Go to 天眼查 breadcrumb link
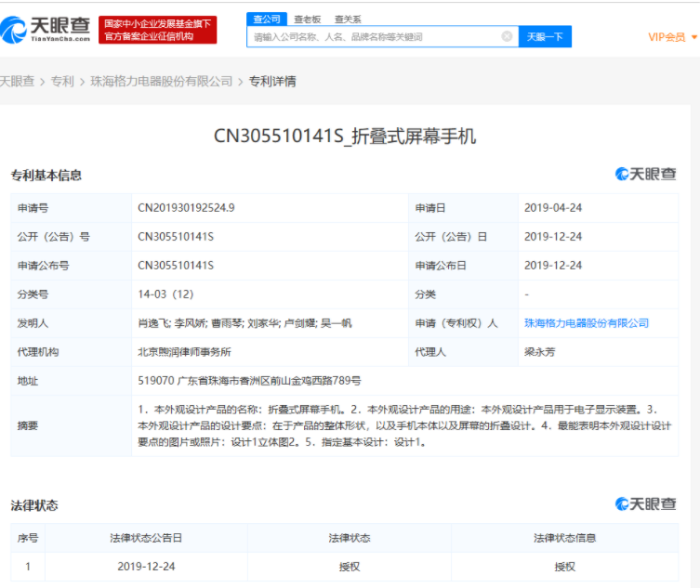 click(x=17, y=81)
